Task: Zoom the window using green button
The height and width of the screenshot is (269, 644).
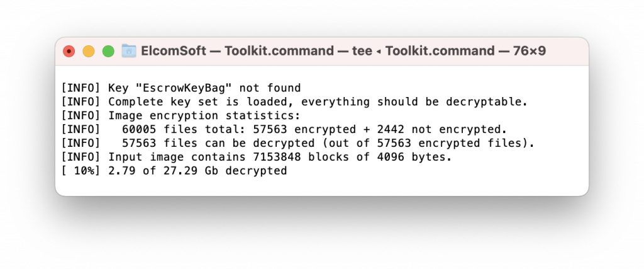Action: (108, 52)
